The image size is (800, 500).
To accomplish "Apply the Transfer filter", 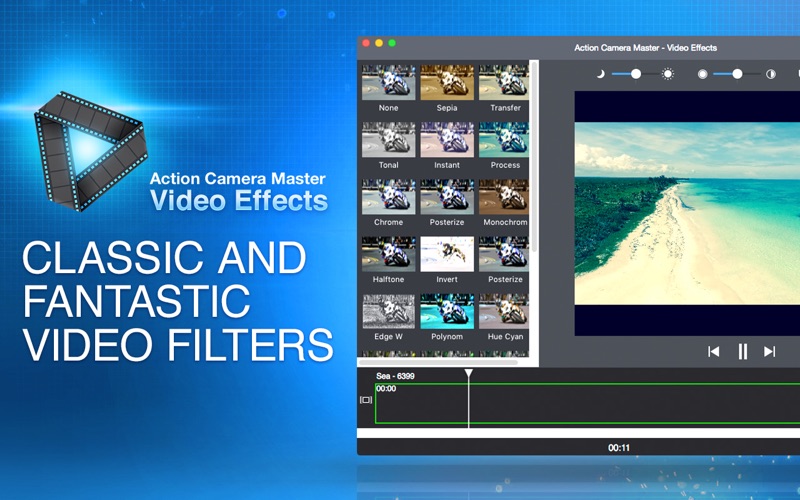I will (504, 82).
